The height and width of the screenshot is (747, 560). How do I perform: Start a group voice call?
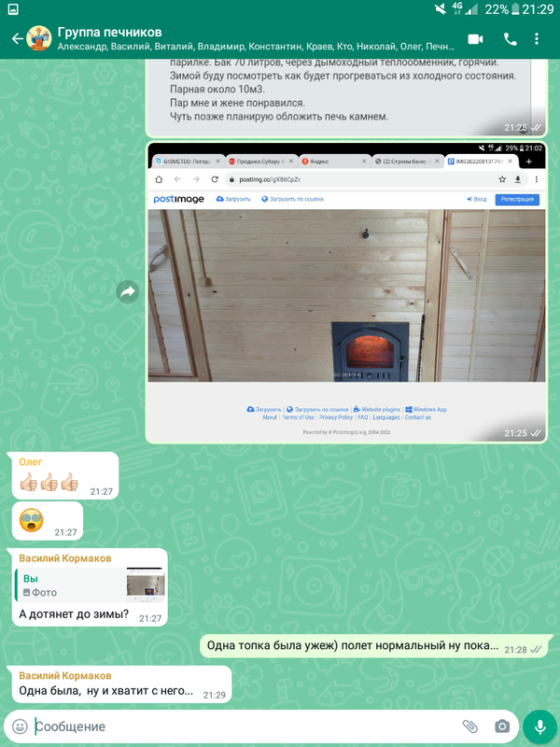coord(510,39)
